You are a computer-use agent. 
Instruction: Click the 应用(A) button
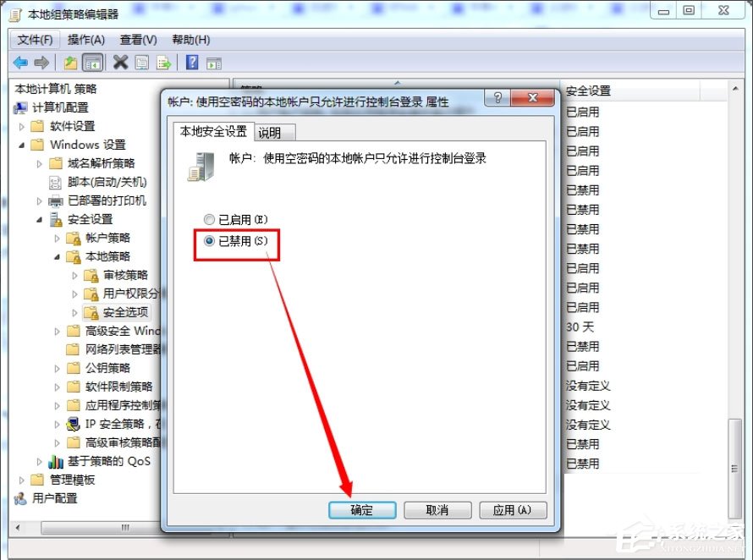512,509
